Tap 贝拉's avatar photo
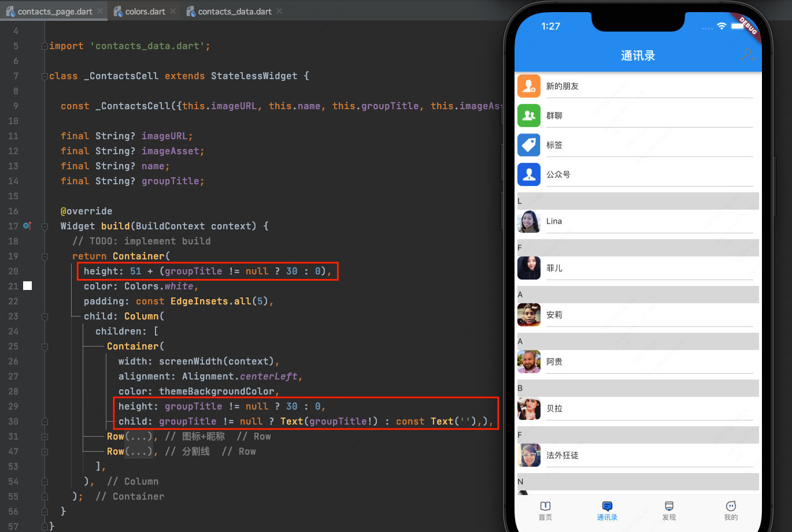Image resolution: width=792 pixels, height=532 pixels. tap(529, 408)
